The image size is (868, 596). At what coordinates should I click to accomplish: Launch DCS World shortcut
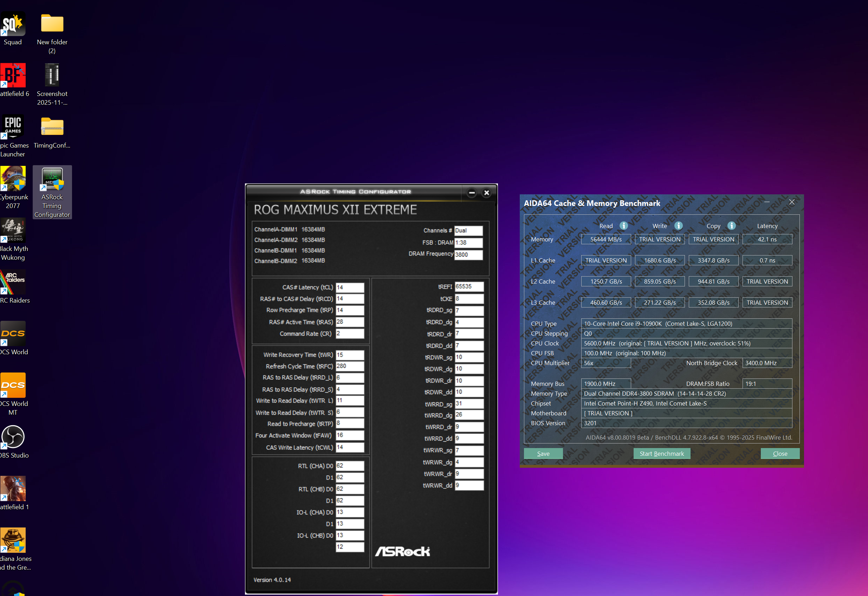pos(13,339)
